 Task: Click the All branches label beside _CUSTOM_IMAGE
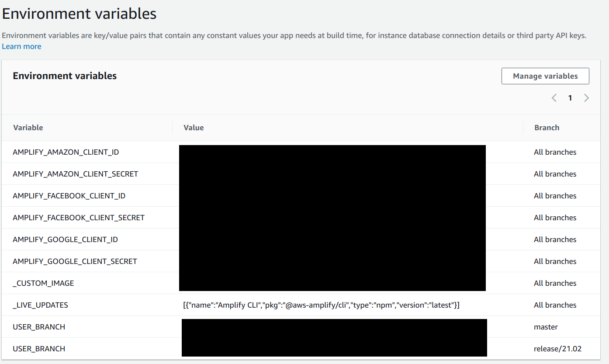coord(555,283)
